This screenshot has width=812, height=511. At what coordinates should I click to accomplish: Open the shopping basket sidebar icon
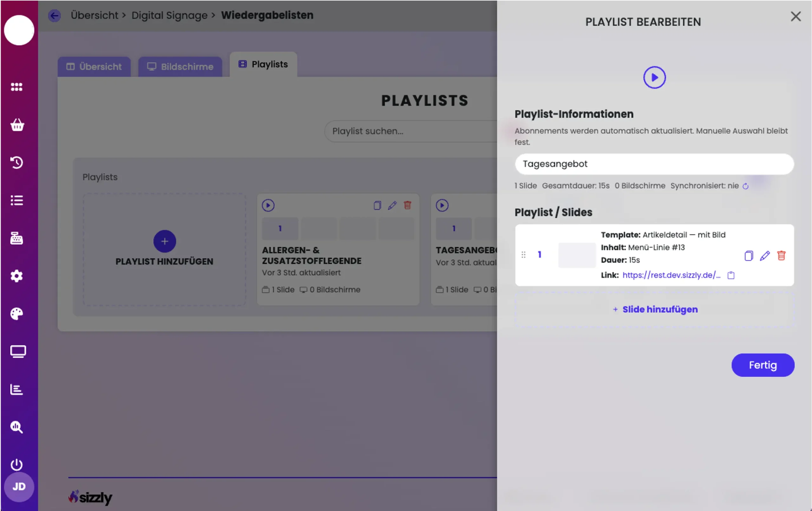(17, 125)
